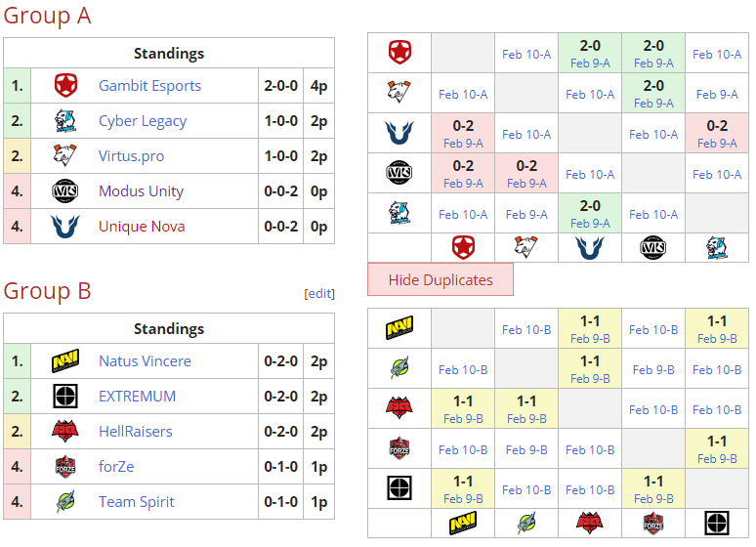This screenshot has width=756, height=547.
Task: Click Gambit Esports logo in Group A standings
Action: click(x=65, y=86)
